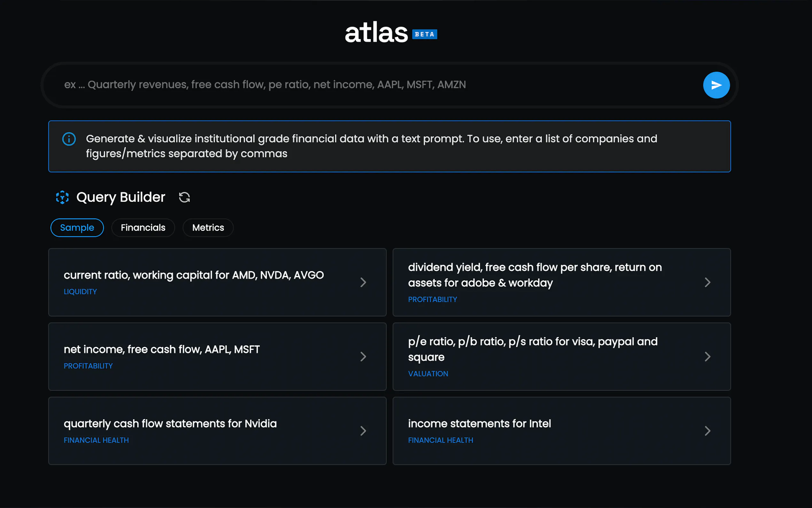Select the Sample tab

click(77, 227)
